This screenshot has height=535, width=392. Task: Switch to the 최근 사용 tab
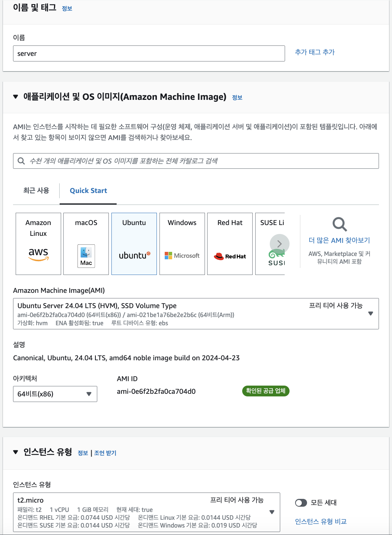36,190
